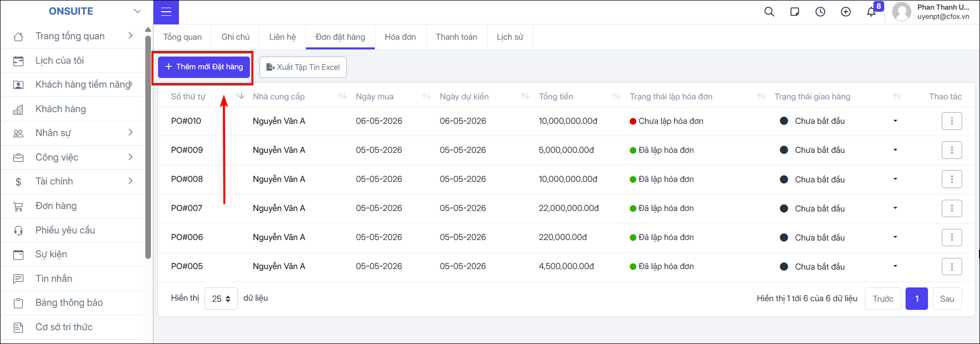Open the search magnifier icon
This screenshot has height=344, width=980.
769,12
